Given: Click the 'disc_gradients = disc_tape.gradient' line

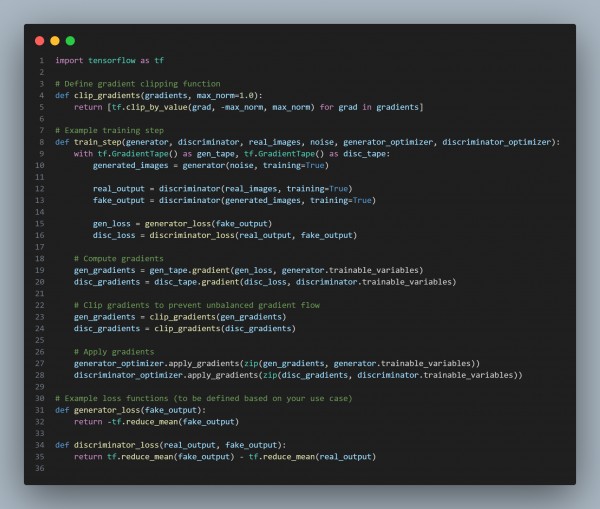Looking at the screenshot, I should pyautogui.click(x=265, y=282).
